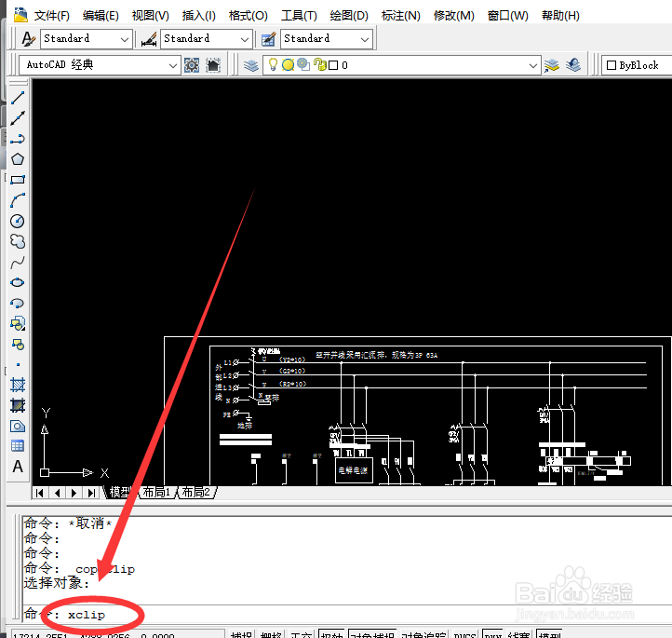Click the My Workspace icon

213,65
